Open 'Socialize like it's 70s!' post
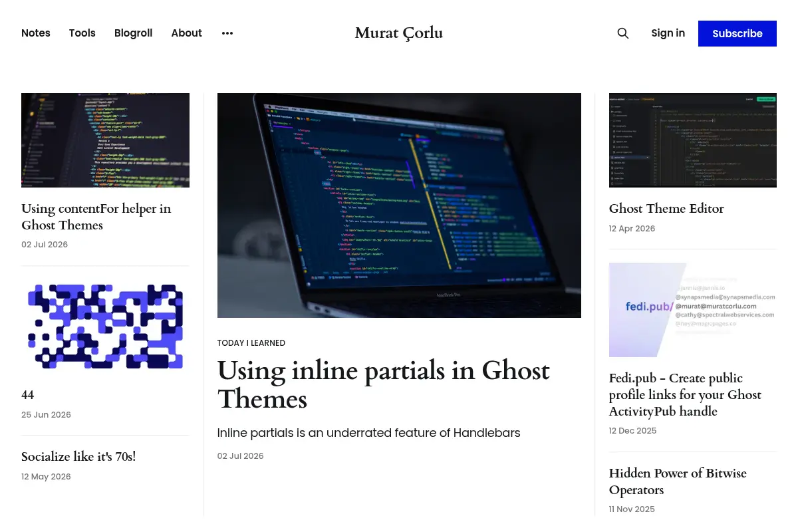798x532 pixels. tap(78, 457)
